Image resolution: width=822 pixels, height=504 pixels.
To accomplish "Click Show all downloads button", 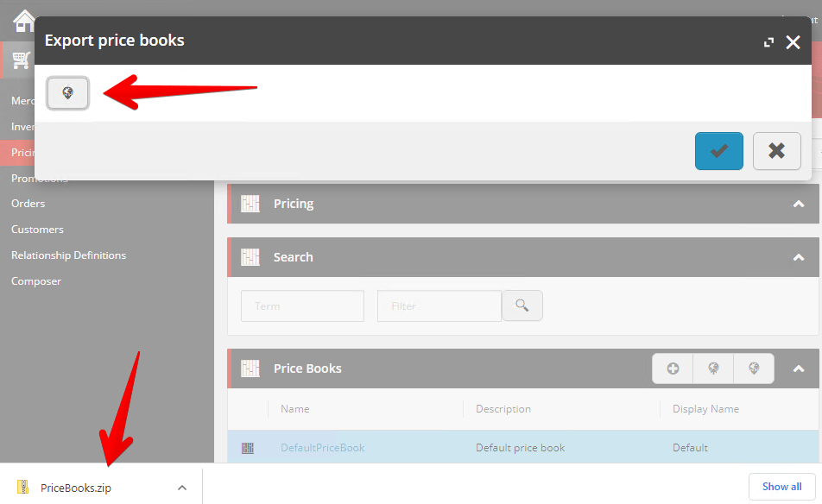I will tap(781, 487).
